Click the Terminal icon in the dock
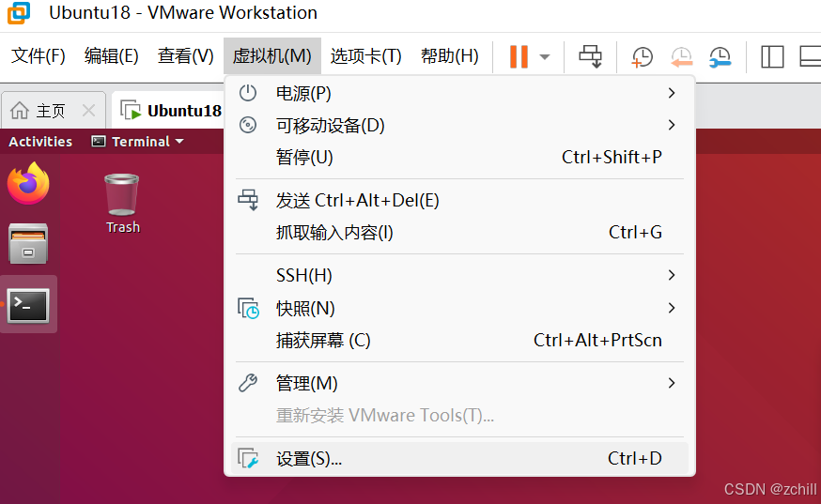The image size is (821, 504). (28, 305)
